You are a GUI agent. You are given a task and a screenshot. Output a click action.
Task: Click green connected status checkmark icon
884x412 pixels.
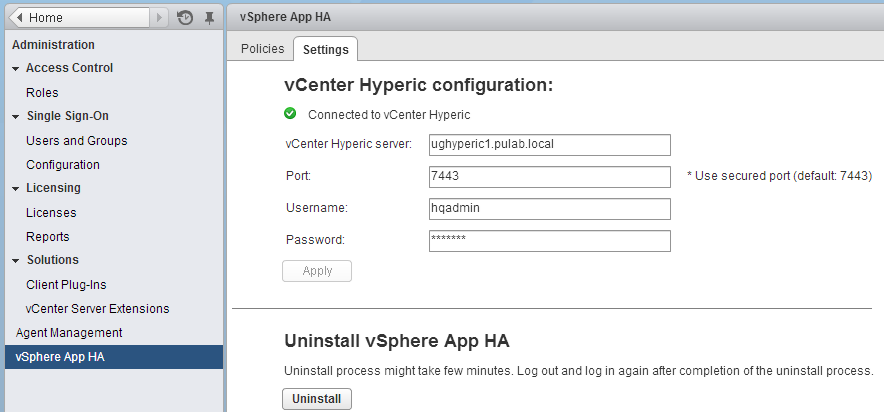click(290, 114)
